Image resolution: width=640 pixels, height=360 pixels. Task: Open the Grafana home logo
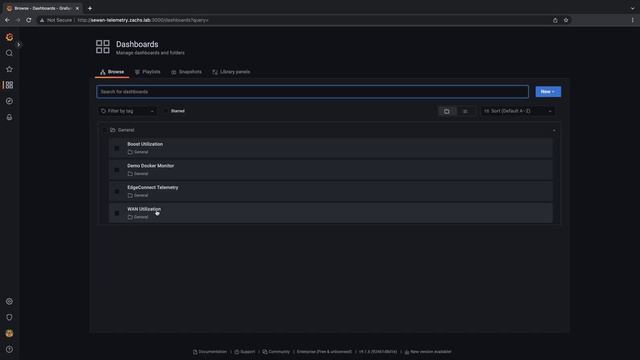coord(9,37)
